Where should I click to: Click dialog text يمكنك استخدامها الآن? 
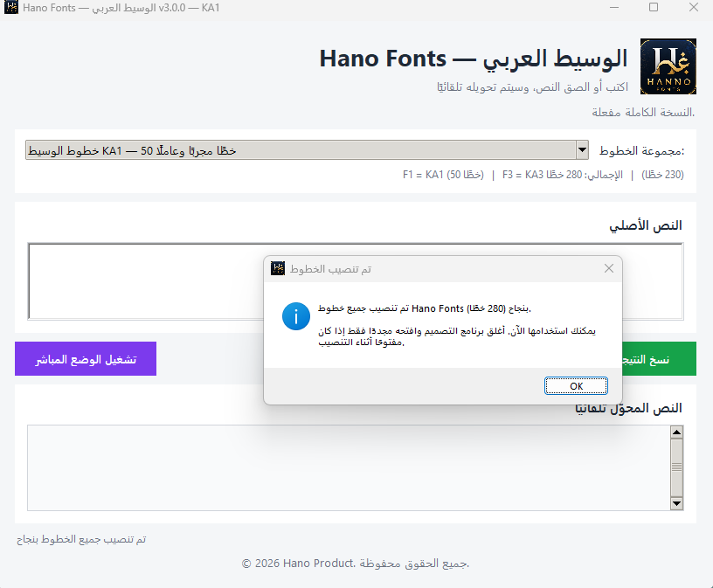[456, 336]
